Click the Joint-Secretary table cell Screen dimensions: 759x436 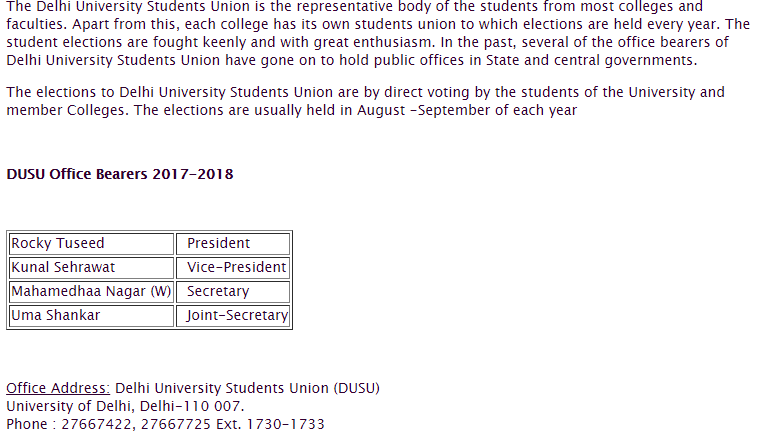pos(233,316)
